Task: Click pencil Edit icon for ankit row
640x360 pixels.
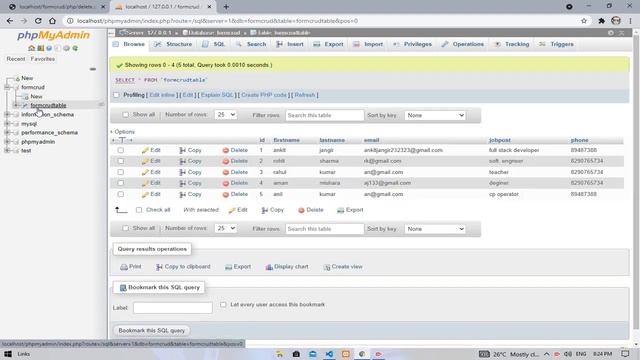Action: pos(145,150)
